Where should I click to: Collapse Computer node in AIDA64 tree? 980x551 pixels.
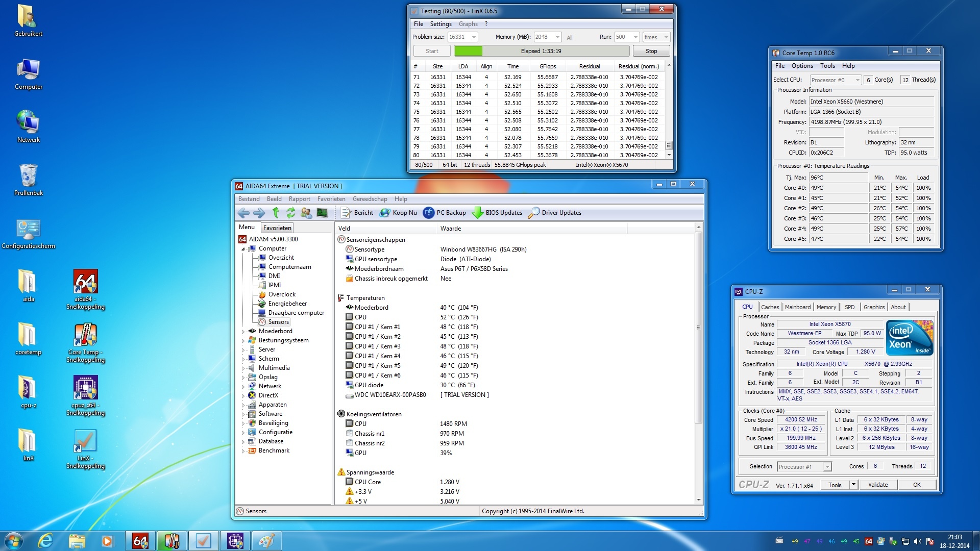coord(243,249)
